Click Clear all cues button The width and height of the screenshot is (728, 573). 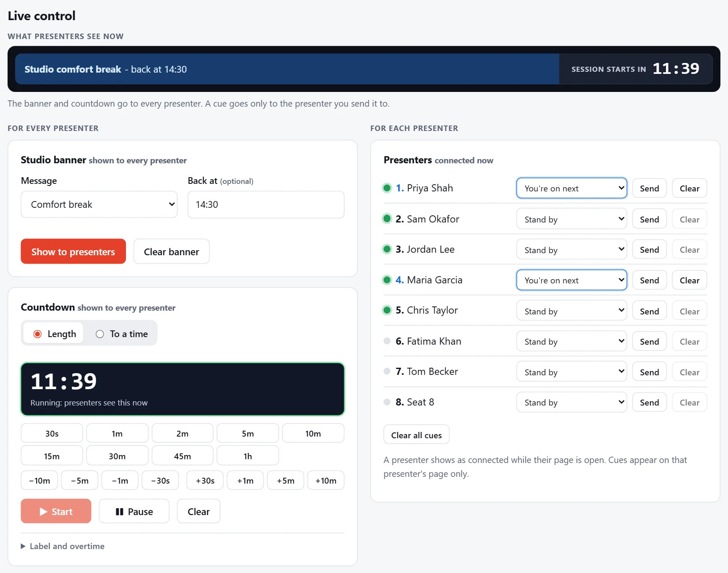coord(416,435)
